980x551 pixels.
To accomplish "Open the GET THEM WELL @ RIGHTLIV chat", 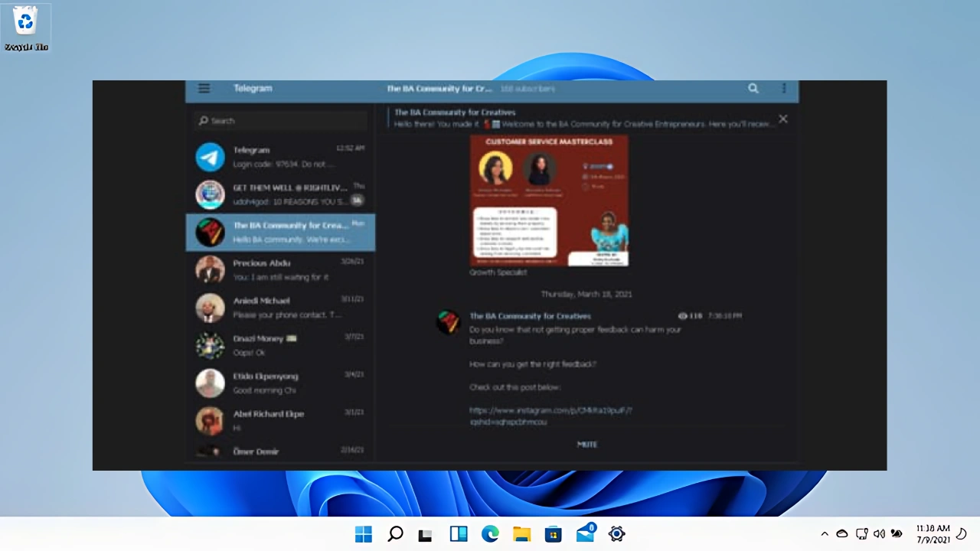I will (281, 194).
